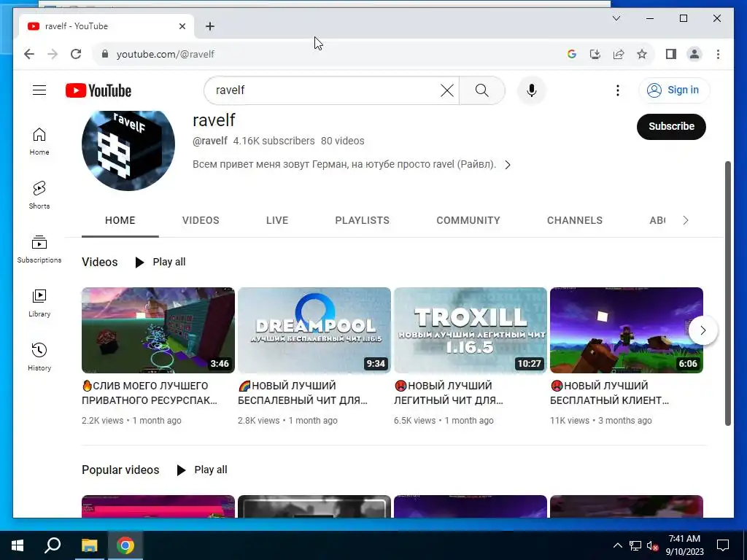The width and height of the screenshot is (747, 560).
Task: Click the magnifier search button
Action: (x=481, y=90)
